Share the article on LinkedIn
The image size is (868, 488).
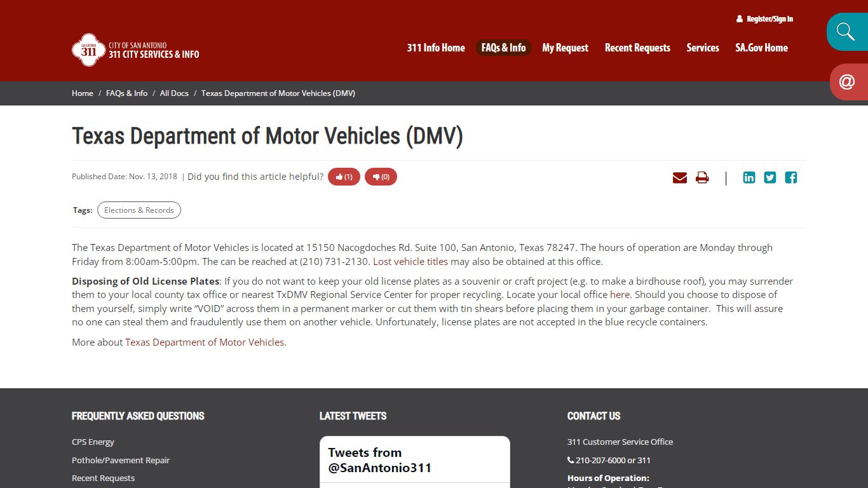(749, 178)
